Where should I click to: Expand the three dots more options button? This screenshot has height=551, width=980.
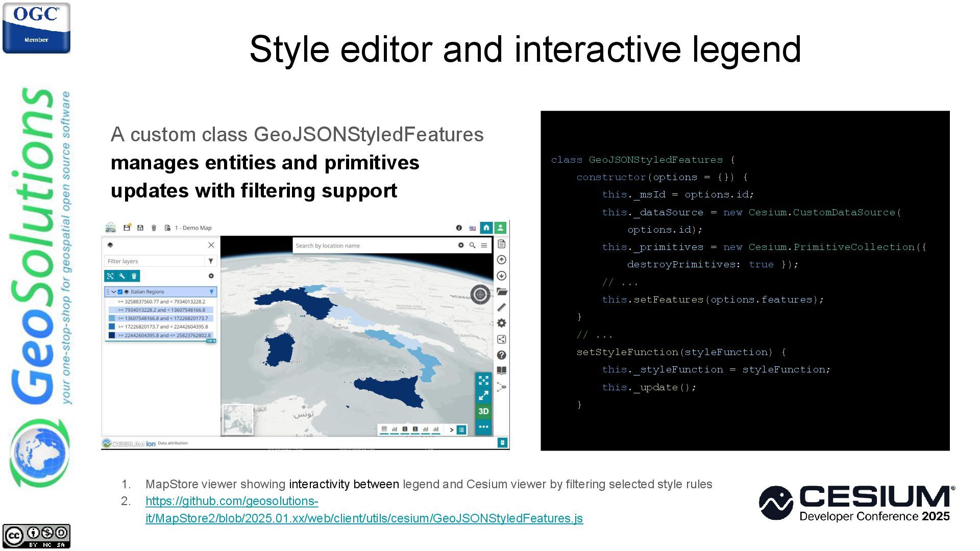pos(483,427)
